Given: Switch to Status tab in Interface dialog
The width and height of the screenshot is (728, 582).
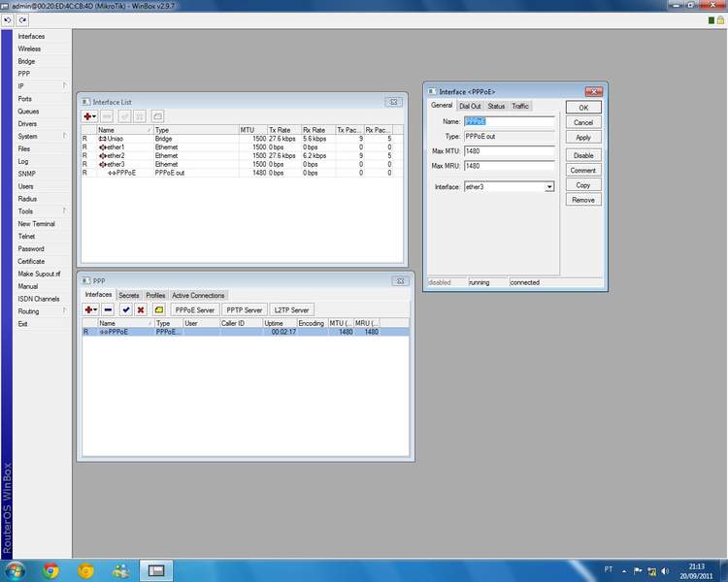Looking at the screenshot, I should tap(496, 106).
